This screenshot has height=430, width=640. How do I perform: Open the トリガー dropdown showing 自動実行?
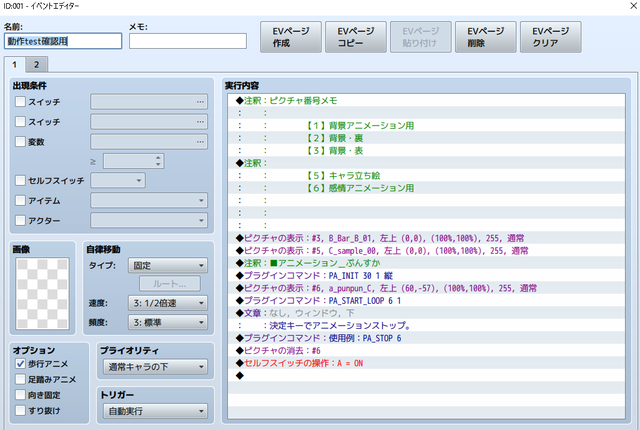[x=155, y=411]
